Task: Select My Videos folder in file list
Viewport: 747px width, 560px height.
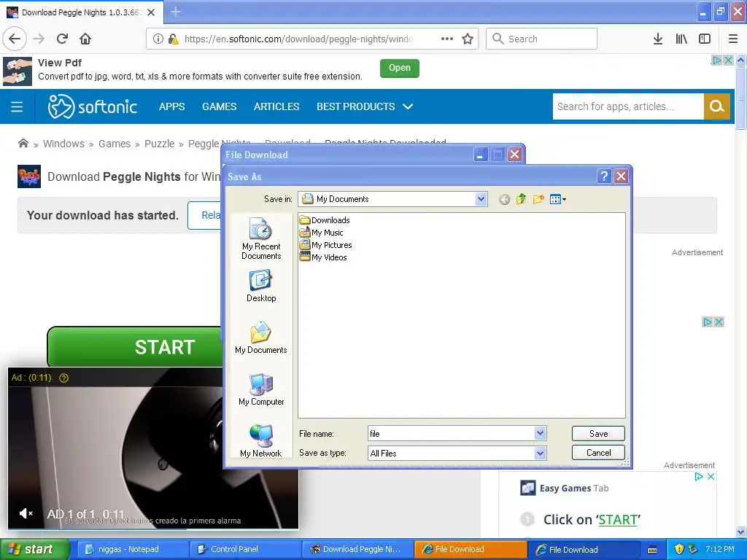Action: [x=323, y=257]
